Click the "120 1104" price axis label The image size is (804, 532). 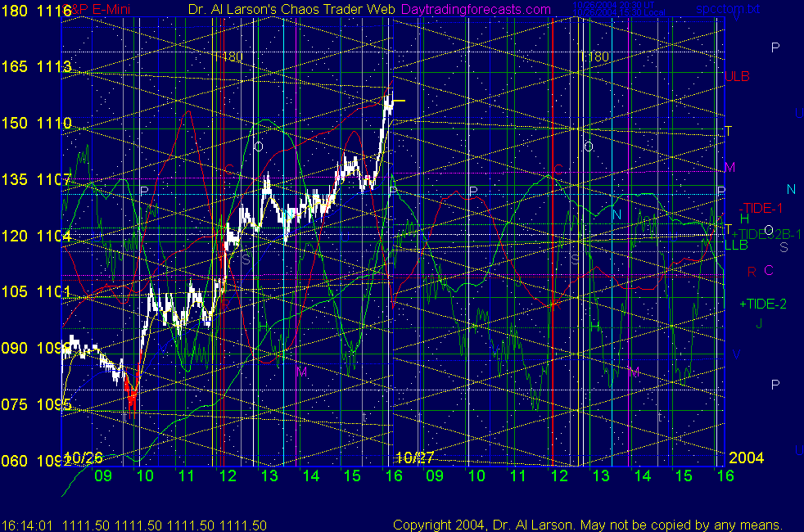36,236
